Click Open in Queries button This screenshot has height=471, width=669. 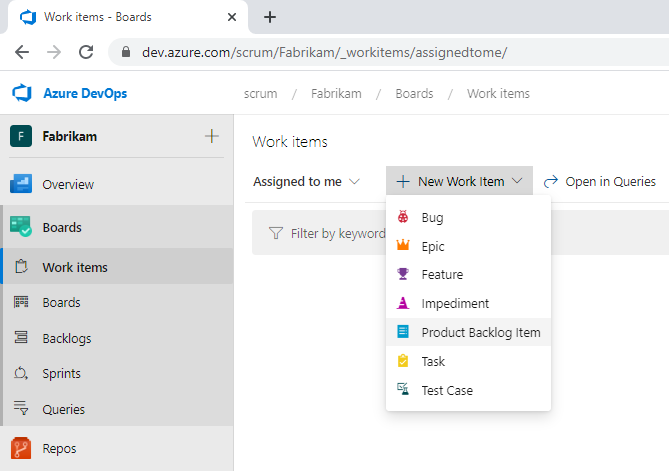(599, 181)
